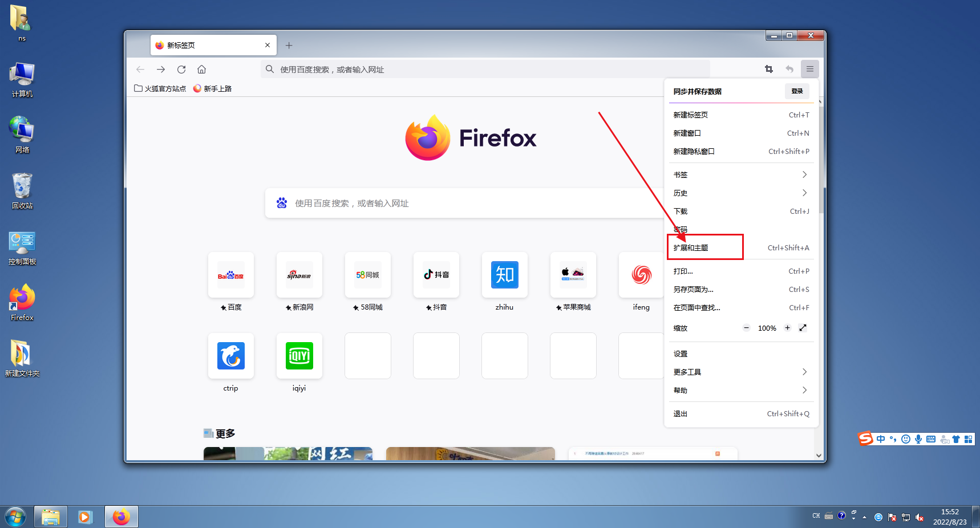This screenshot has width=980, height=528.
Task: Open the 新手上路 bookmark
Action: [212, 88]
